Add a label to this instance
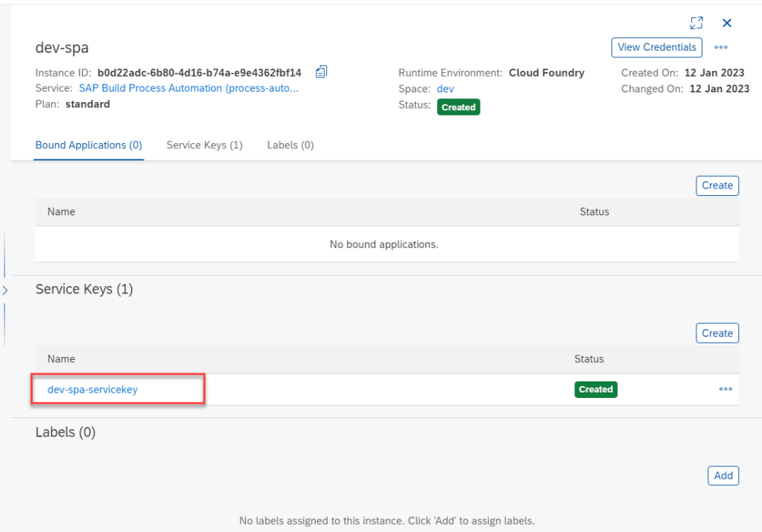762x532 pixels. (x=723, y=475)
